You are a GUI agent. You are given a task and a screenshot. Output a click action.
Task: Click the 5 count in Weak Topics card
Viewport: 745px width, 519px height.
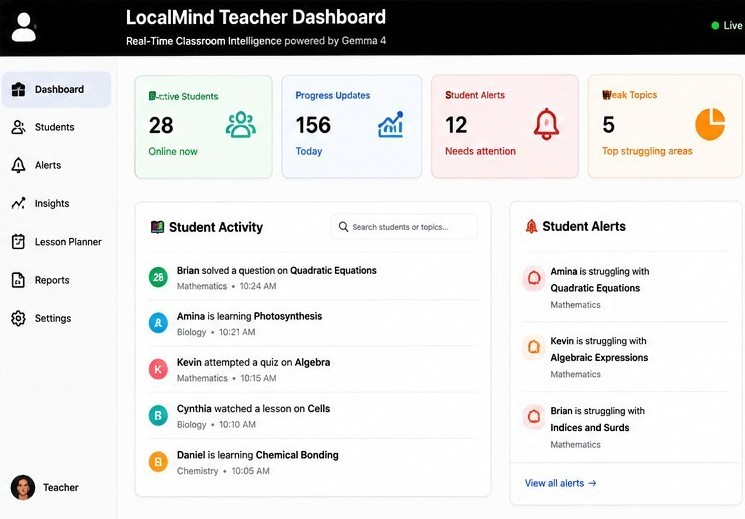tap(609, 125)
